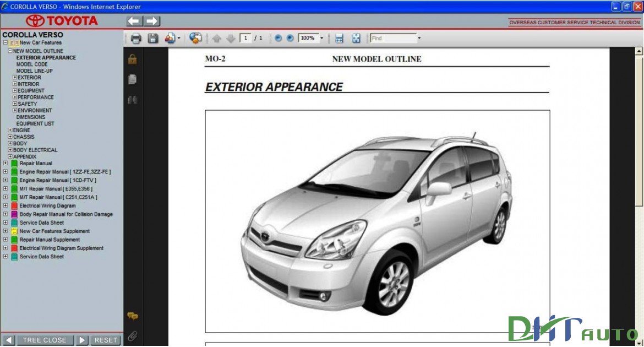Go to previous page up arrow

tap(217, 38)
